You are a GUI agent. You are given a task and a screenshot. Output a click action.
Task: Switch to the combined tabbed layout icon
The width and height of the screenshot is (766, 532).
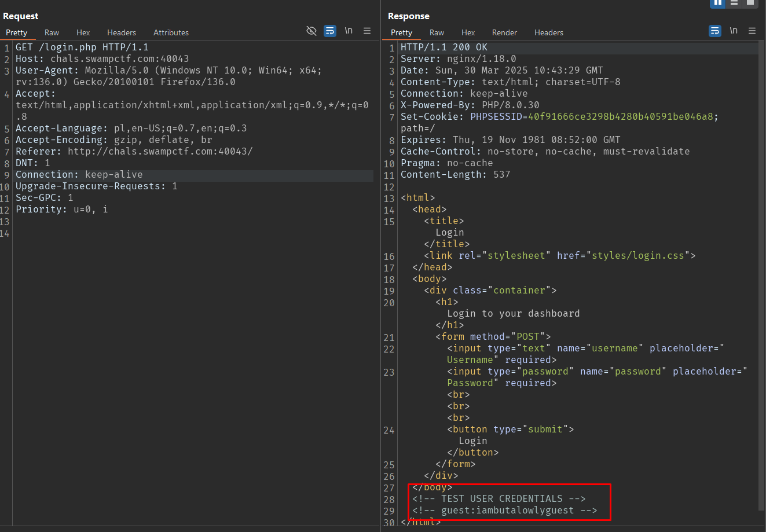pos(750,3)
